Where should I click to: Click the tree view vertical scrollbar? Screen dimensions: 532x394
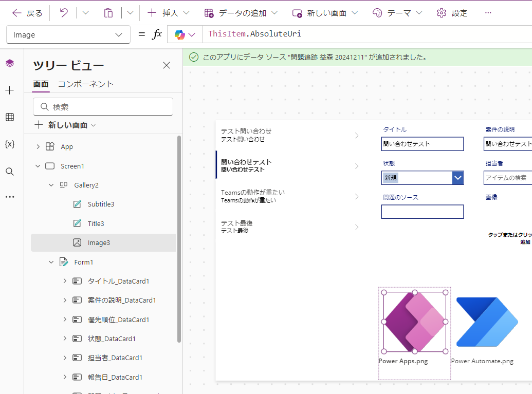pos(179,239)
